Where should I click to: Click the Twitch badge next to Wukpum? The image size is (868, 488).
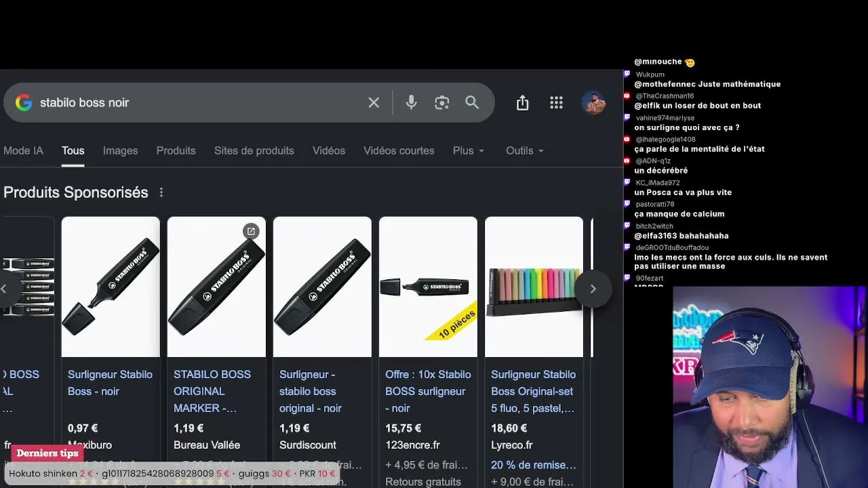pos(627,74)
